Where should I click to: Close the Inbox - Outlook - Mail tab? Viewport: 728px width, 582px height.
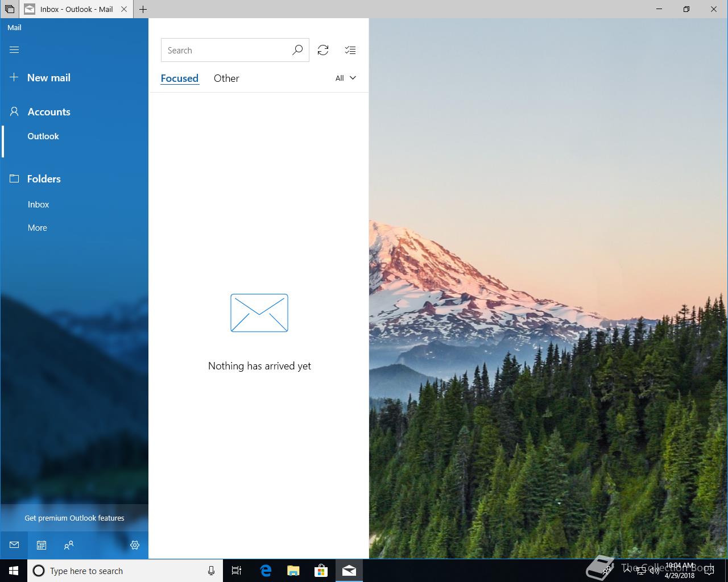click(124, 9)
